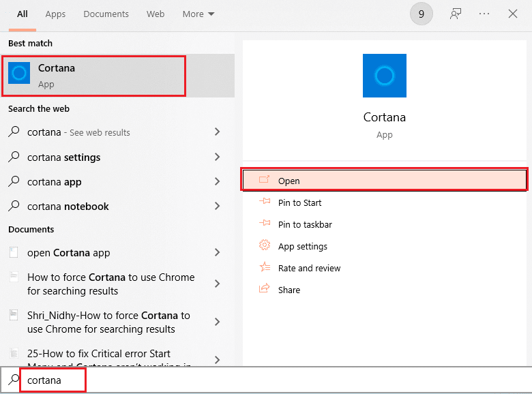Close the search panel with X
Viewport: 532px width, 394px height.
pyautogui.click(x=513, y=14)
